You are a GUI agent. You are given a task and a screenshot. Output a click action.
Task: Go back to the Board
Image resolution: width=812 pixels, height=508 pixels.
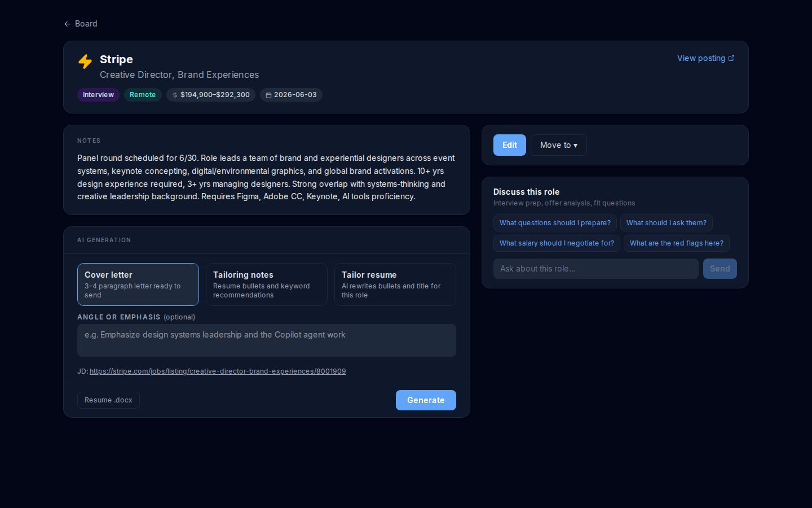81,24
